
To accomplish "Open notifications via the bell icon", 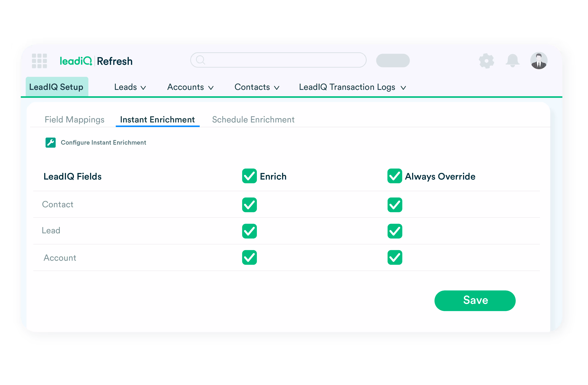I will click(512, 61).
